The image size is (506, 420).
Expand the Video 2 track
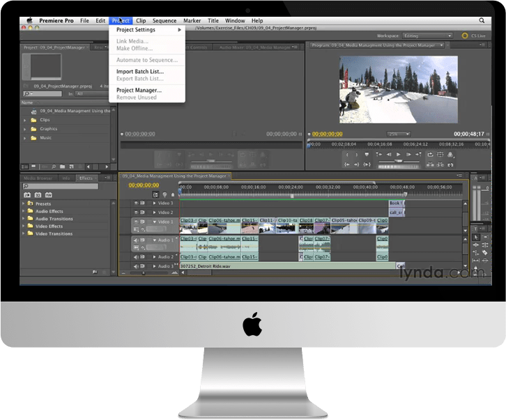tap(155, 212)
